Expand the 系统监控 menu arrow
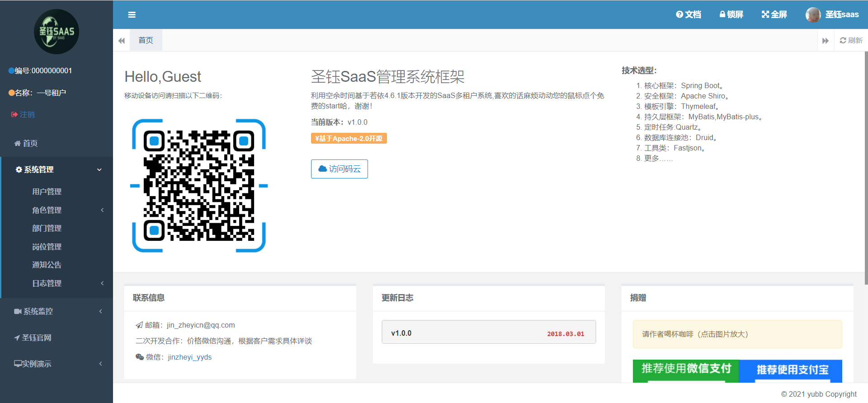 coord(100,311)
